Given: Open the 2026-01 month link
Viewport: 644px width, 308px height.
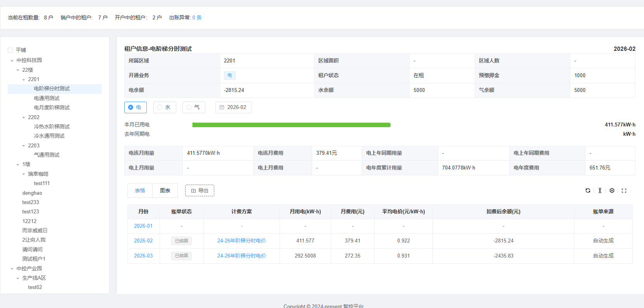Looking at the screenshot, I should click(143, 226).
